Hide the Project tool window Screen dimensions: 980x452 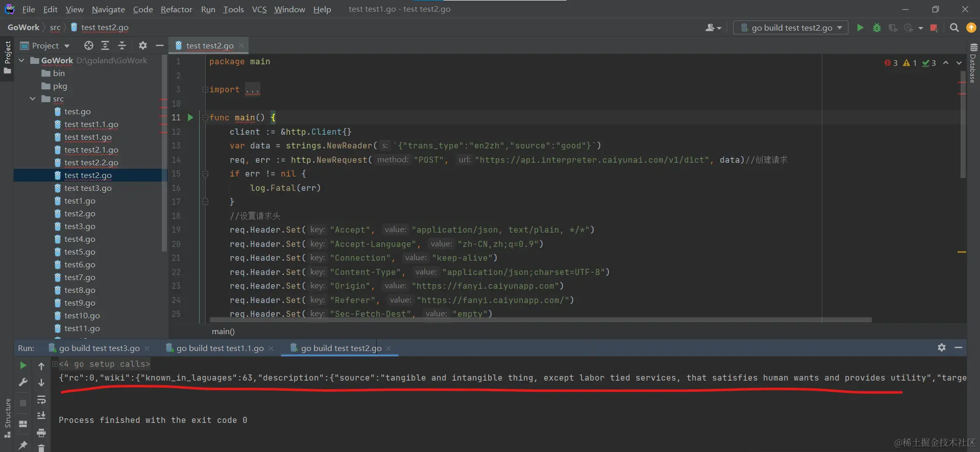point(159,45)
